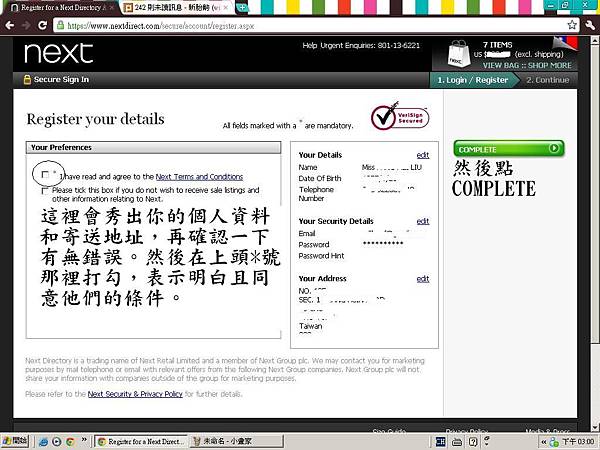This screenshot has width=600, height=450.
Task: Click the Your Preferences panel header
Action: point(153,148)
